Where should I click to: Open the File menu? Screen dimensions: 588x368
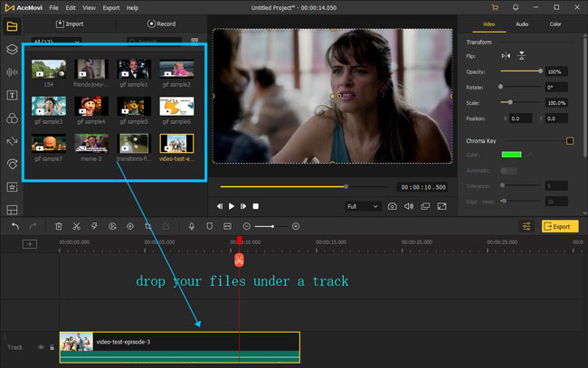pos(53,7)
